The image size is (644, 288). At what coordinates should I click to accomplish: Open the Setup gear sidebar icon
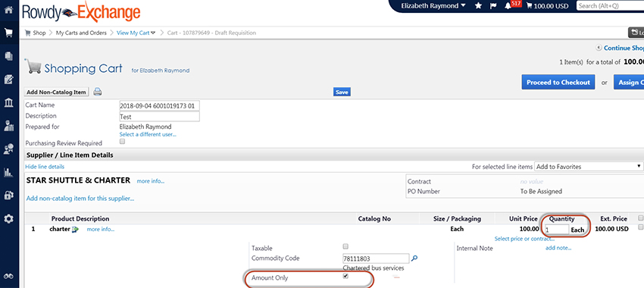[x=8, y=219]
